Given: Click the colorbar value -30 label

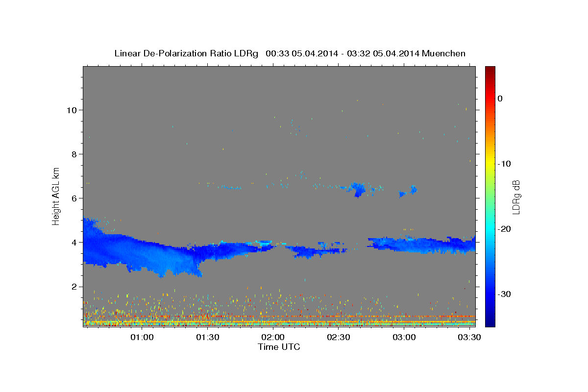Looking at the screenshot, I should pyautogui.click(x=504, y=294).
